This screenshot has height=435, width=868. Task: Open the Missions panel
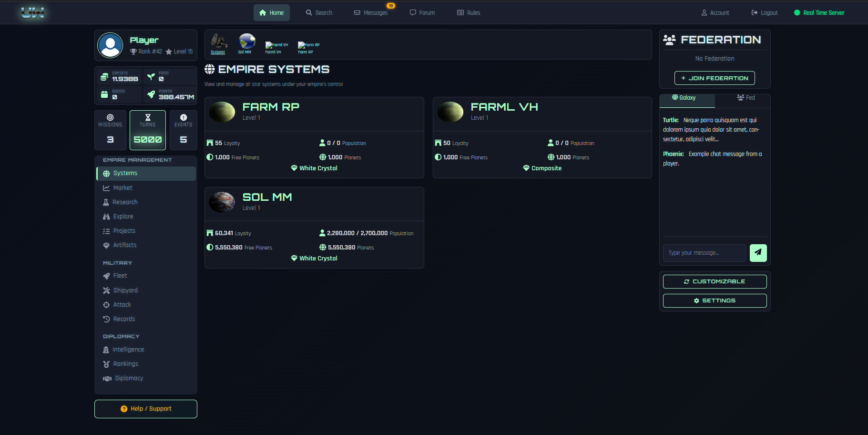pyautogui.click(x=110, y=130)
